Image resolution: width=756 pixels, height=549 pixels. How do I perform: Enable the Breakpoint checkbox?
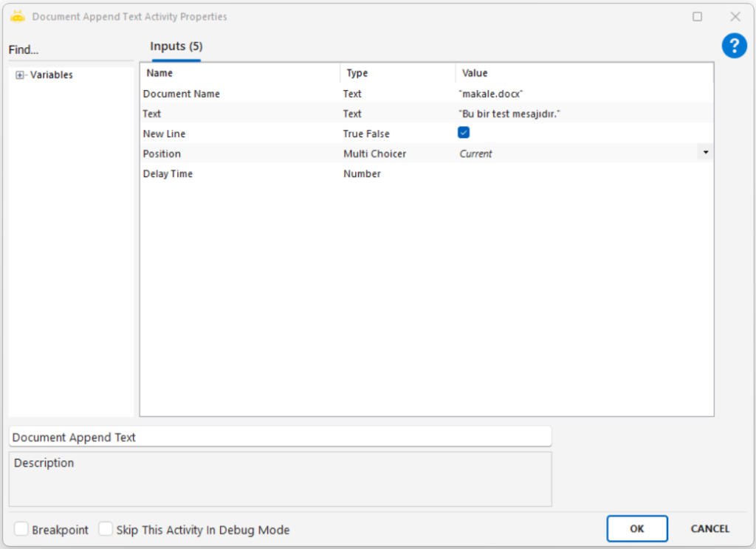coord(21,529)
